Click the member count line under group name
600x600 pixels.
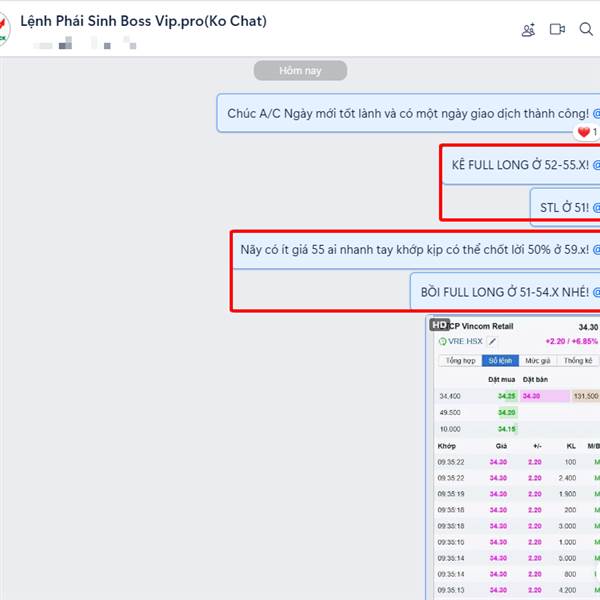85,43
